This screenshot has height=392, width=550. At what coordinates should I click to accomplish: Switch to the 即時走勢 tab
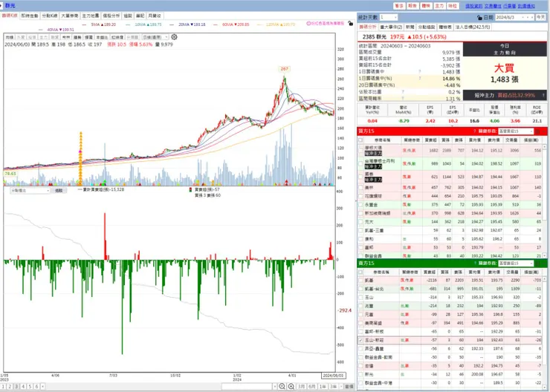[x=30, y=16]
